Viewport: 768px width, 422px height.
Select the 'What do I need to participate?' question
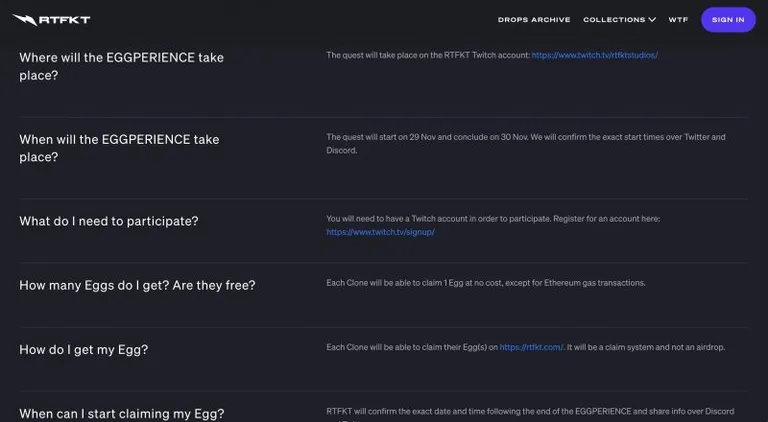point(109,221)
